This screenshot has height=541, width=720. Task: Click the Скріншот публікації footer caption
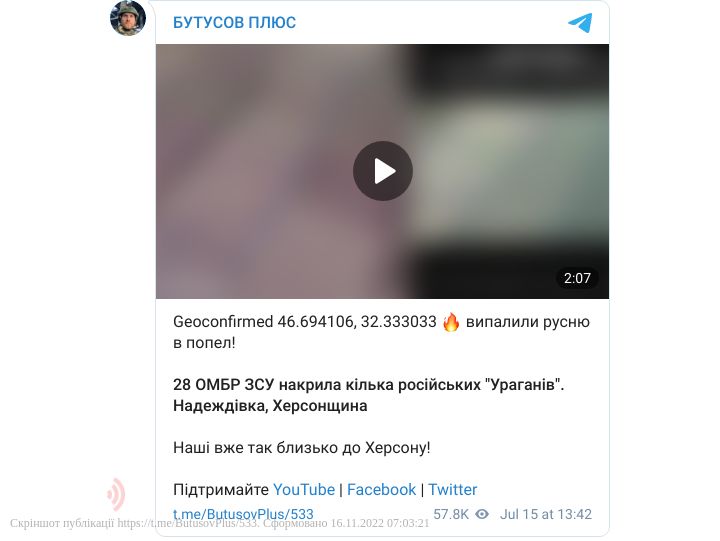tap(219, 523)
